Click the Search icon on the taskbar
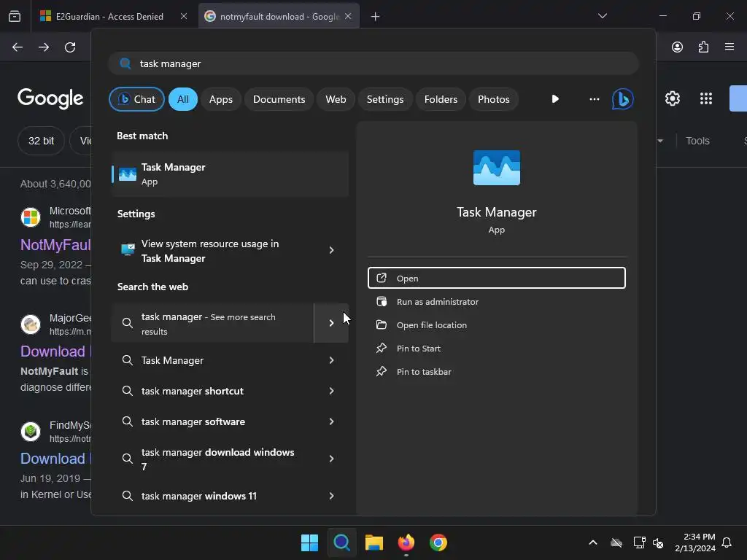The image size is (747, 560). (x=342, y=542)
